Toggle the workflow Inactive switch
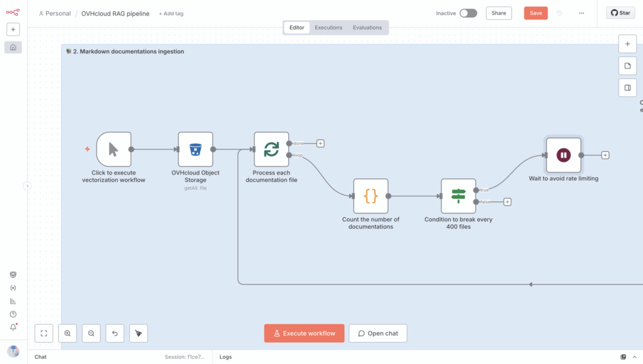 pos(468,13)
